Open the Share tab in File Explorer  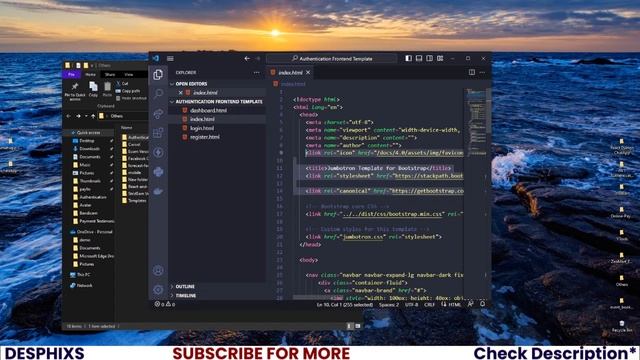(110, 74)
